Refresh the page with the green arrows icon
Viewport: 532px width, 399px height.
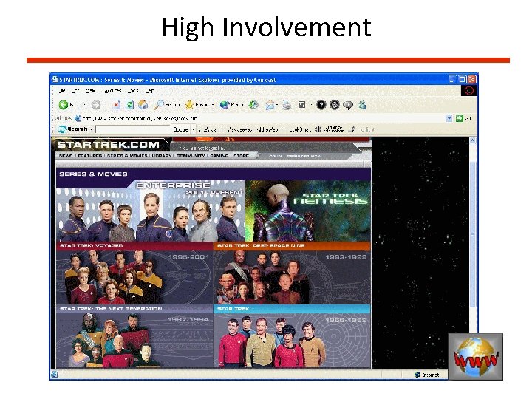(x=129, y=105)
